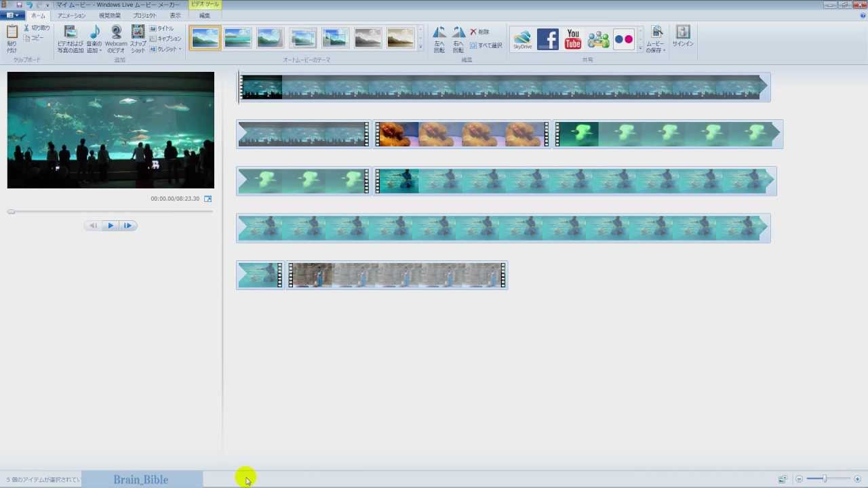Customize the quick access toolbar dropdown
868x488 pixels.
coord(47,5)
